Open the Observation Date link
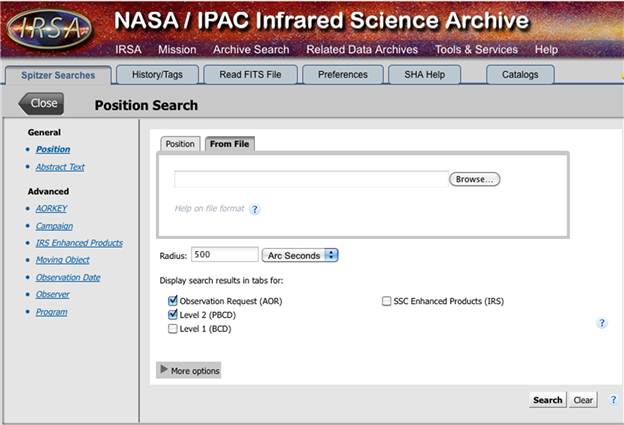This screenshot has height=425, width=624. (68, 277)
